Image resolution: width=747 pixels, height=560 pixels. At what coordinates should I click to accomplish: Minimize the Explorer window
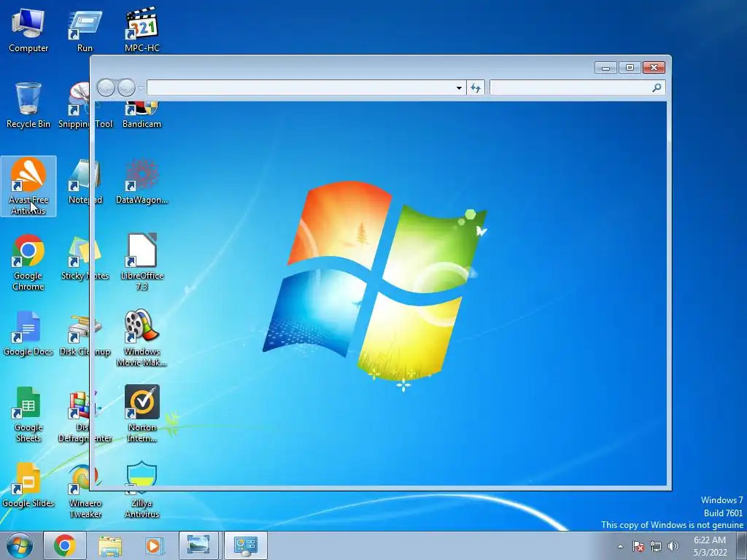(x=605, y=68)
